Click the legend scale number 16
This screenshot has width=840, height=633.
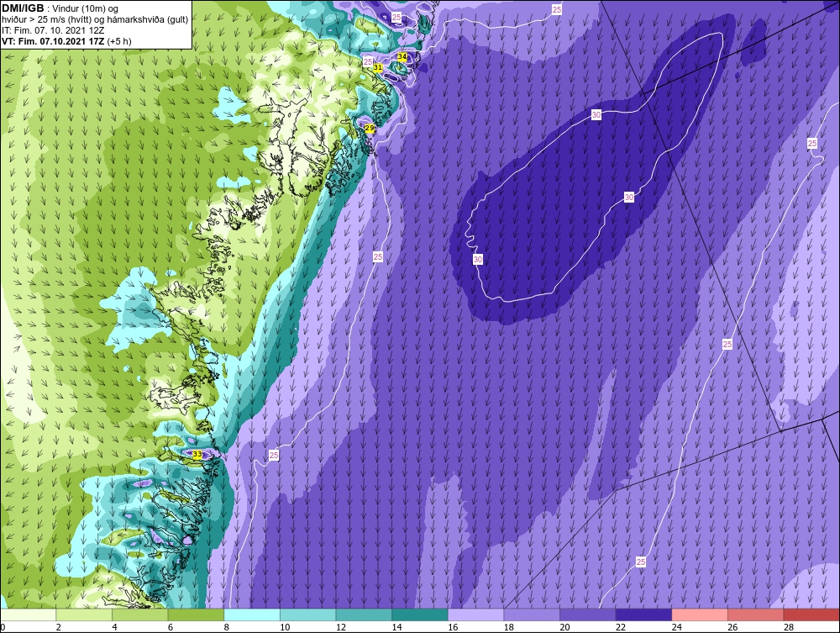pyautogui.click(x=453, y=627)
